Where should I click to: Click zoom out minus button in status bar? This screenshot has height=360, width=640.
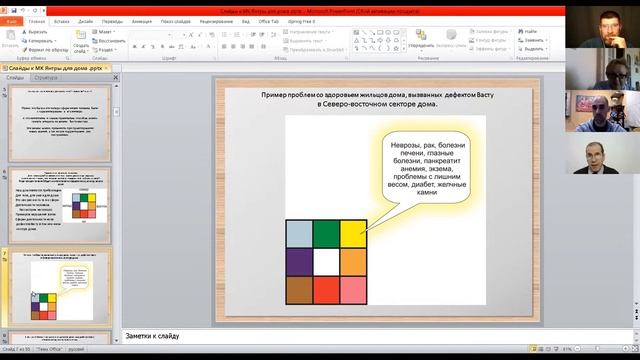(x=577, y=349)
